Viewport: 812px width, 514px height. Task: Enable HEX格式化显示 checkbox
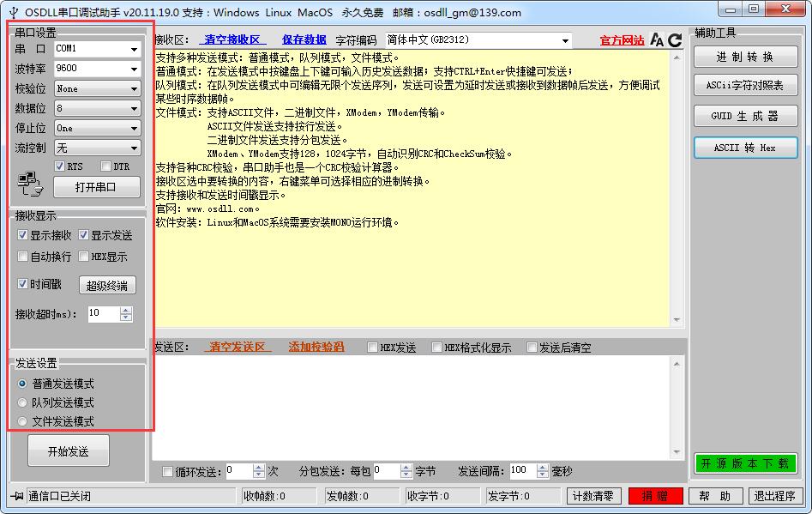[436, 348]
